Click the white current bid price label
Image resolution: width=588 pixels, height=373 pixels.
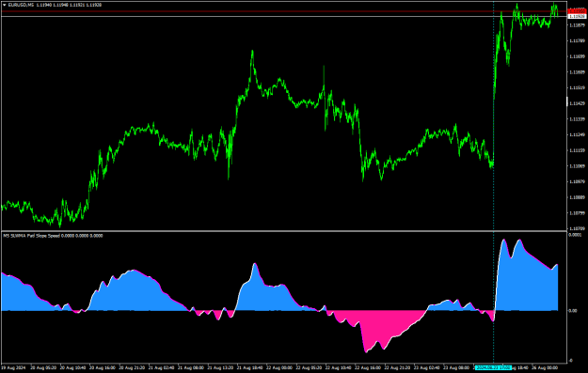point(577,16)
